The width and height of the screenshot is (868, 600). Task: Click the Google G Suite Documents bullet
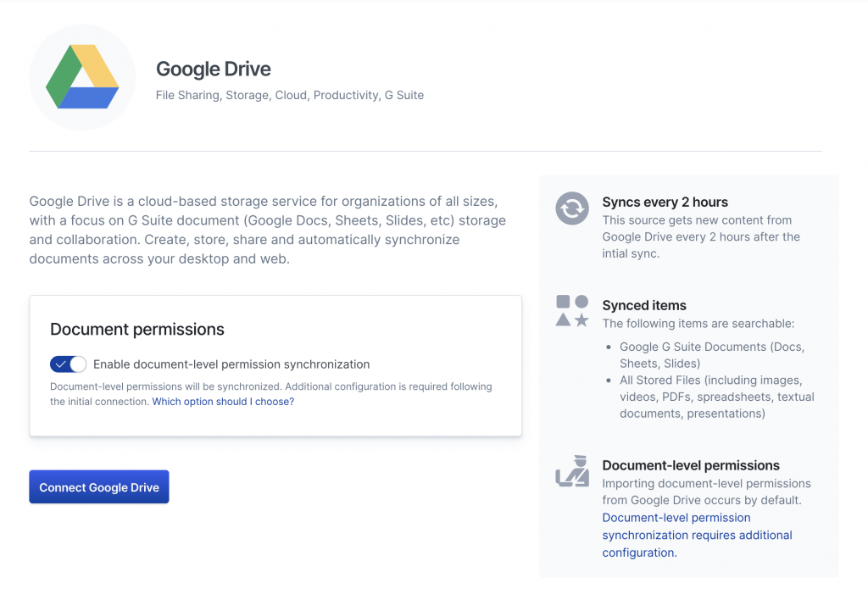click(712, 355)
